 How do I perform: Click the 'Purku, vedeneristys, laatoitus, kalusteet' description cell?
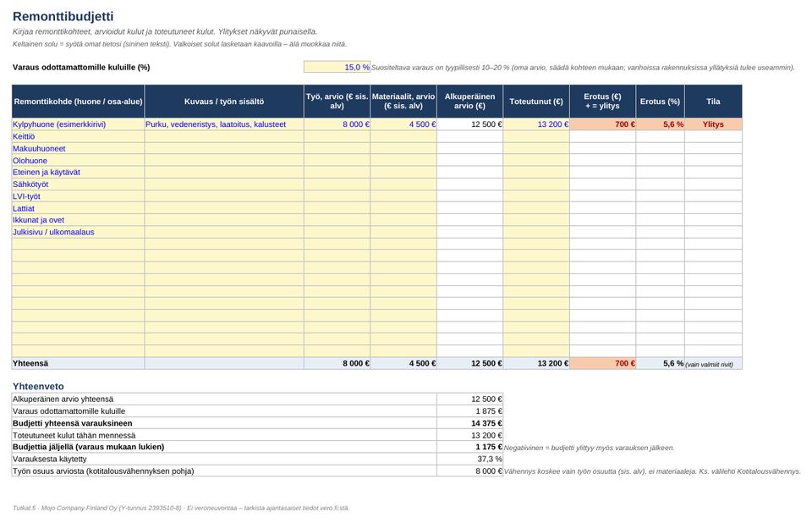(224, 124)
